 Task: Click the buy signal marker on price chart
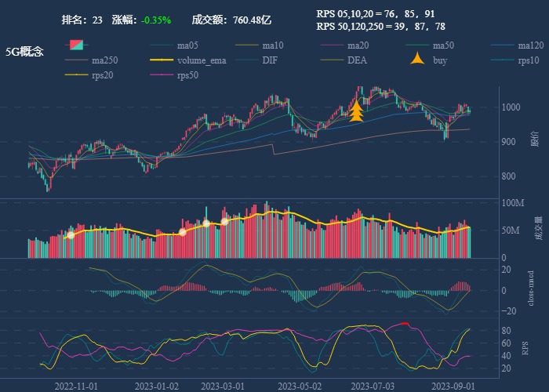[356, 111]
